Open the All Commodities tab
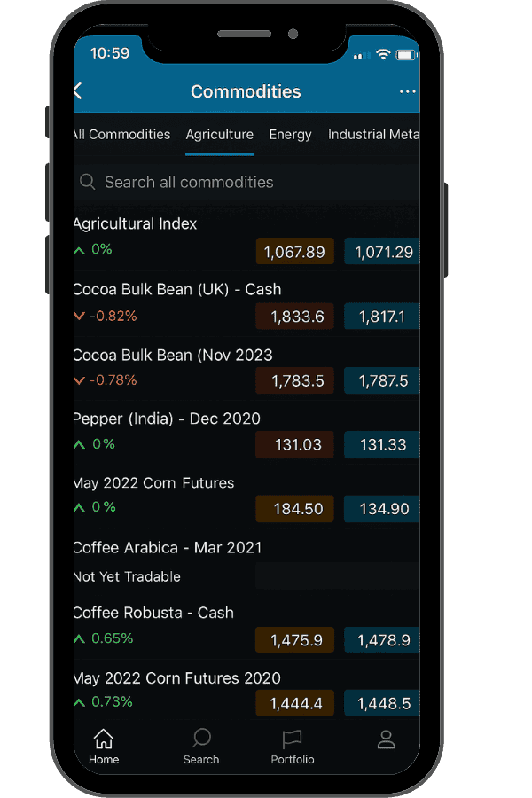 pos(120,134)
